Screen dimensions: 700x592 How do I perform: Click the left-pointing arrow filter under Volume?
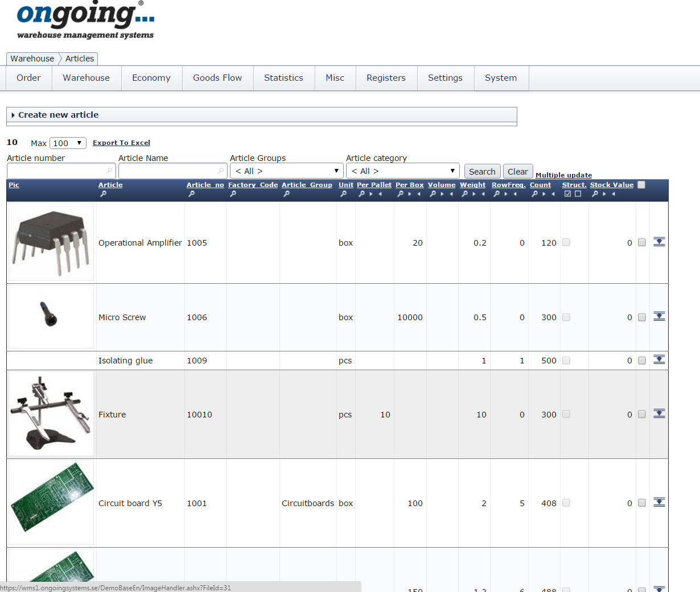(x=451, y=194)
